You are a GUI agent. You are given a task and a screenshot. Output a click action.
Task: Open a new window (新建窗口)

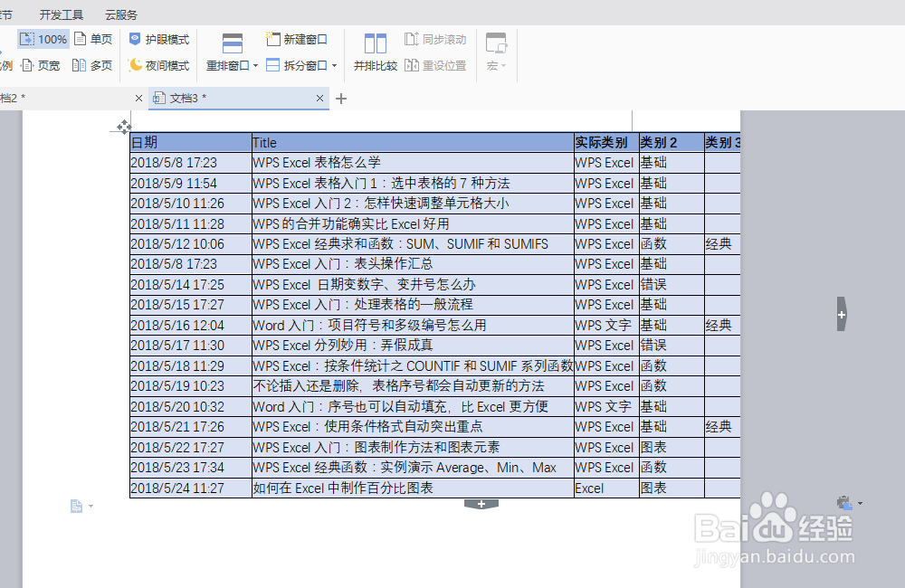click(x=297, y=39)
